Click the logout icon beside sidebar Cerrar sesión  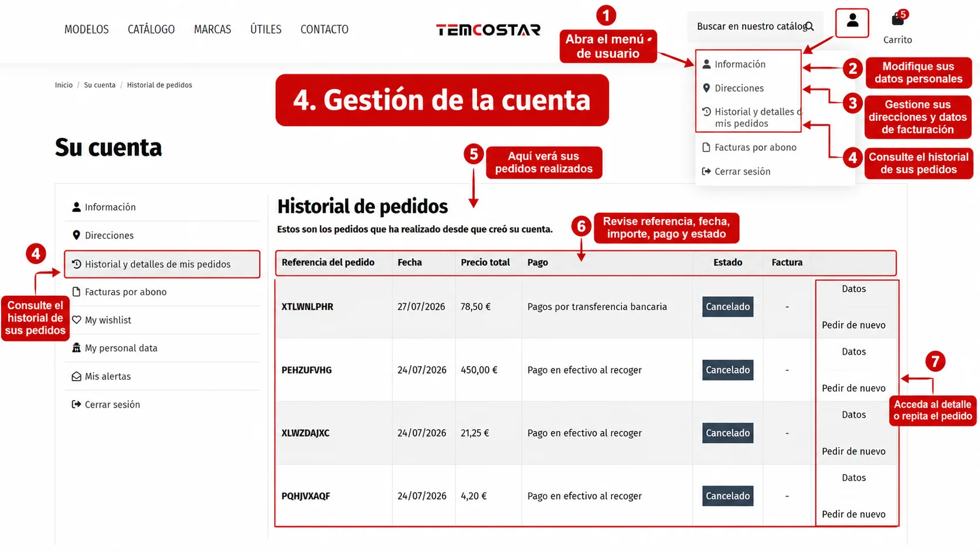[76, 404]
